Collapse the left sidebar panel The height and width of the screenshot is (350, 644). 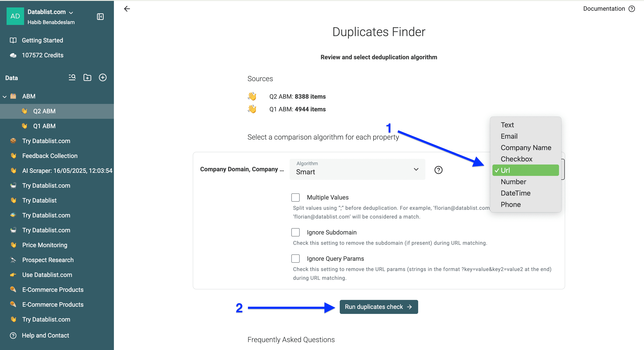(x=100, y=17)
